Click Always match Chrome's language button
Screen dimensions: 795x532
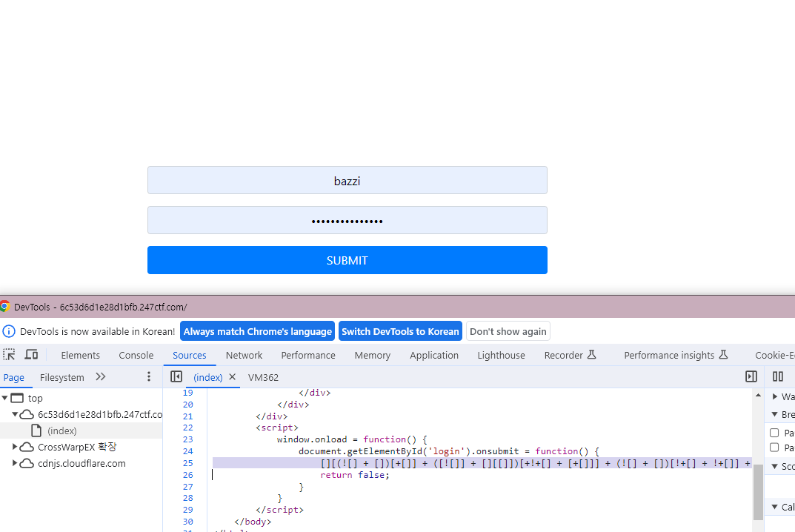tap(258, 331)
